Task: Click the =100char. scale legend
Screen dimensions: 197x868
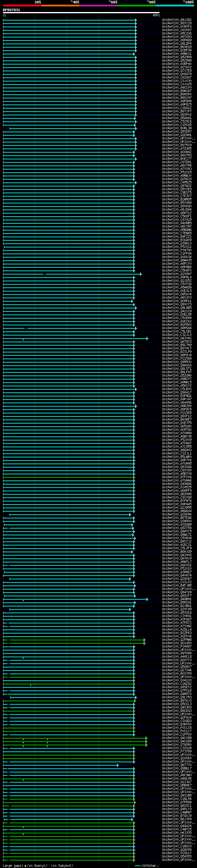Action: point(147,865)
